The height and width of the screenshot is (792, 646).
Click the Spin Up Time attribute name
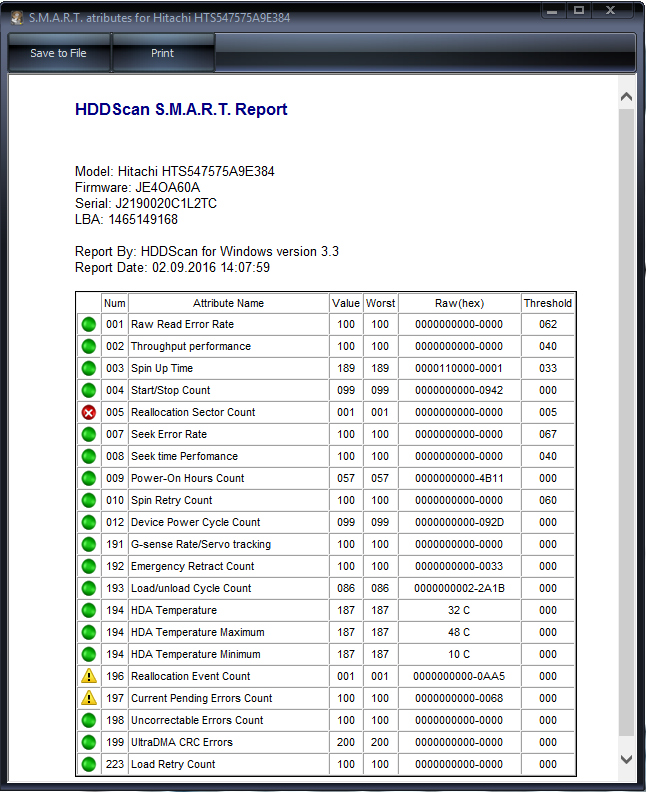point(162,368)
